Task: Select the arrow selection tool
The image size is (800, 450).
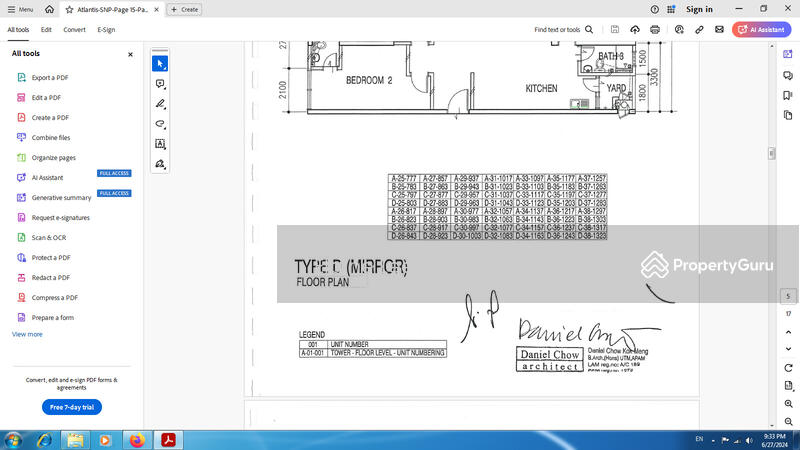Action: pyautogui.click(x=160, y=64)
